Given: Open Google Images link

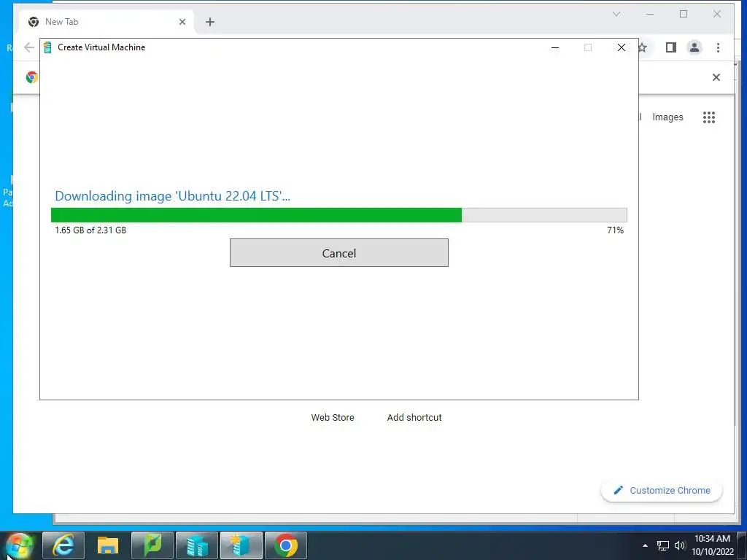Looking at the screenshot, I should click(667, 117).
